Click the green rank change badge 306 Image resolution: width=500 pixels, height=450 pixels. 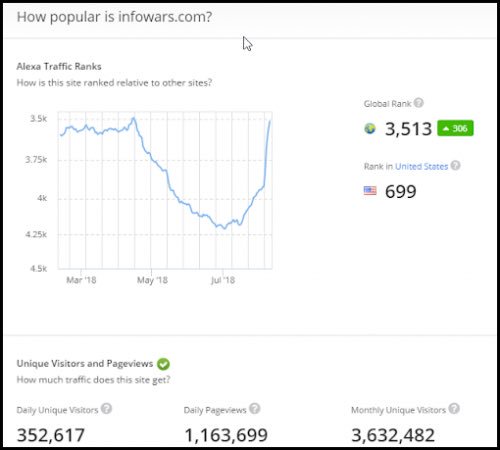coord(455,128)
